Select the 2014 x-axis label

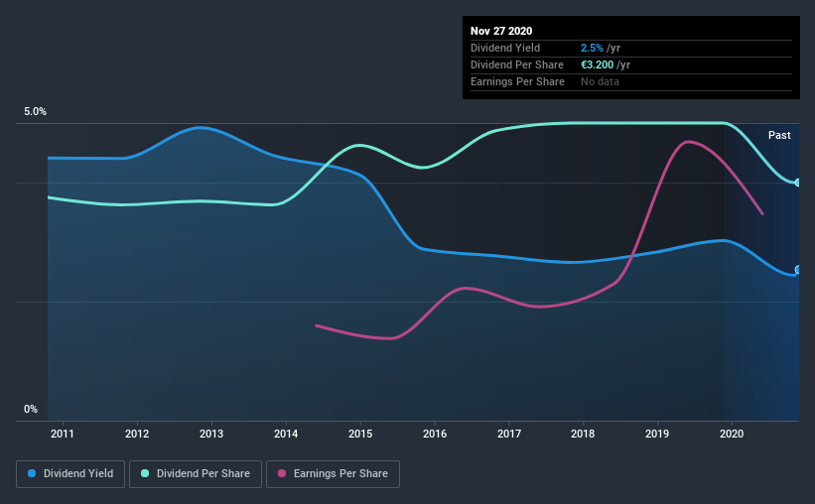[286, 434]
